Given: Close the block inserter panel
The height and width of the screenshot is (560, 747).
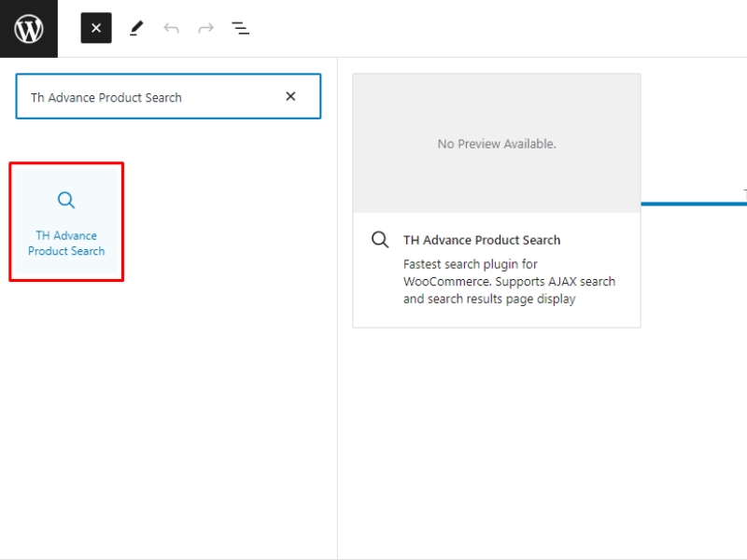Looking at the screenshot, I should click(x=96, y=28).
